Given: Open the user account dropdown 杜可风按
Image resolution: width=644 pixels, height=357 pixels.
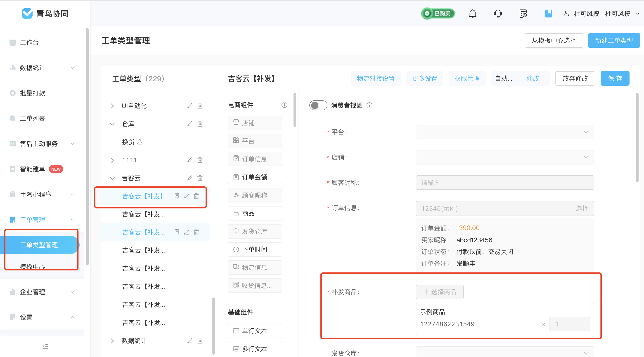Looking at the screenshot, I should coord(601,14).
